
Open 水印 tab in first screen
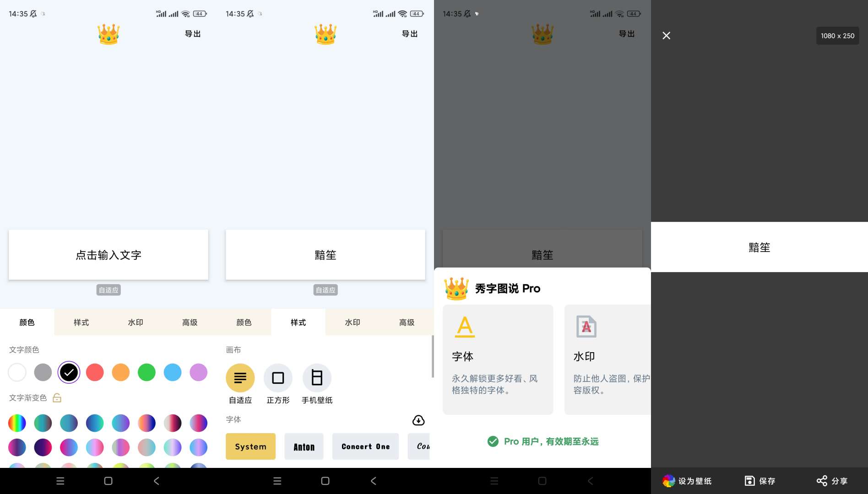(x=136, y=322)
